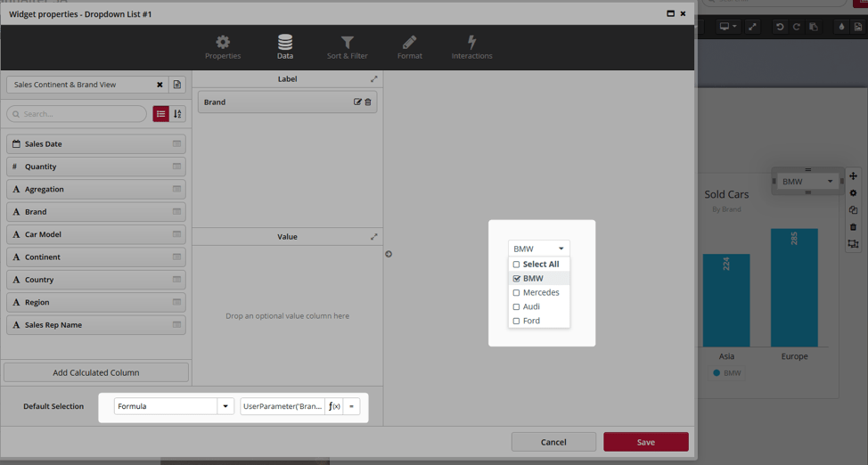
Task: Click table icon on Agregation row
Action: coord(176,190)
